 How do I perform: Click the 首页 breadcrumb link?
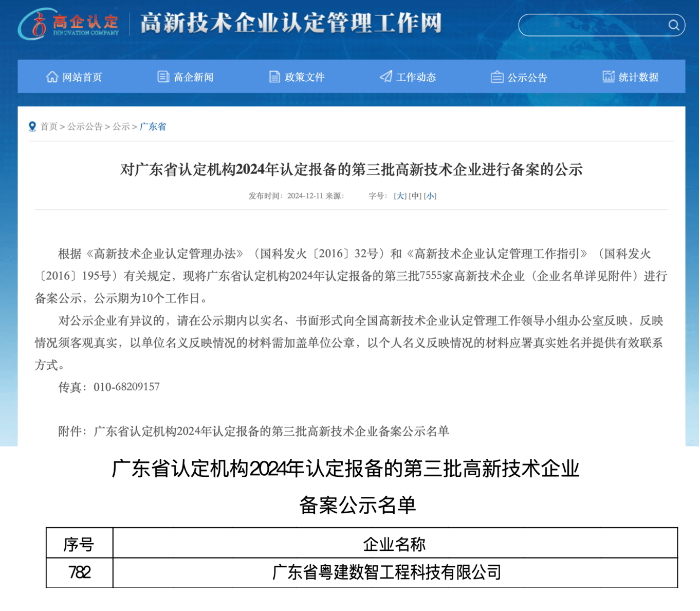coord(49,127)
